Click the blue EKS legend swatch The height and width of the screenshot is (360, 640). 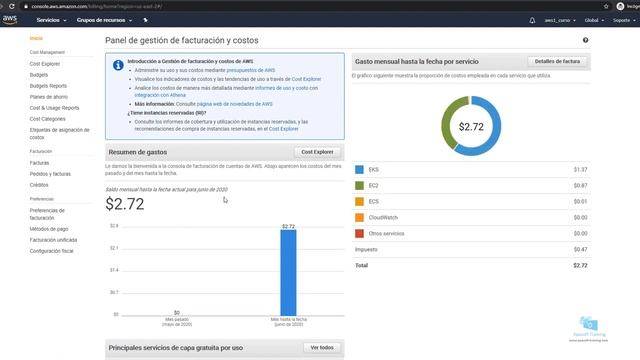(359, 169)
